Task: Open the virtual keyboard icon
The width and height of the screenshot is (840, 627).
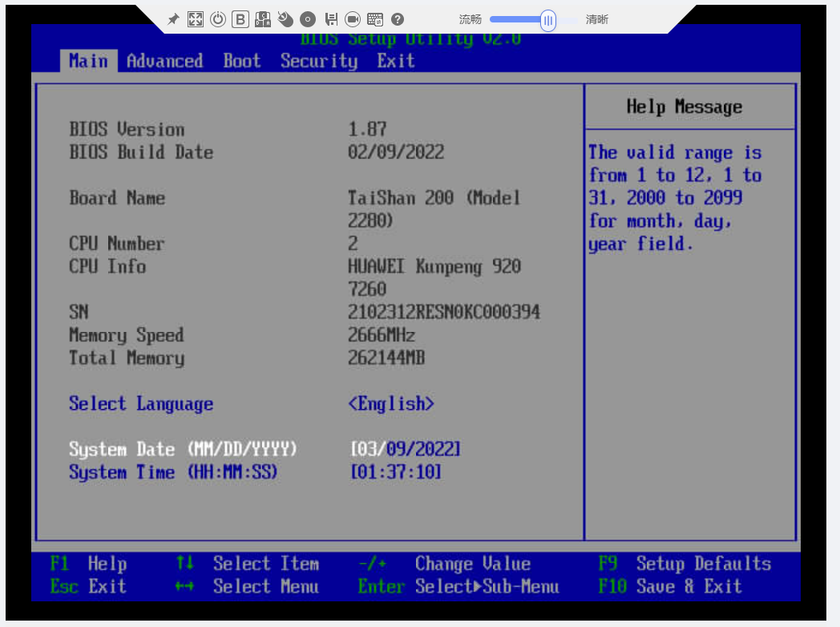Action: click(375, 20)
